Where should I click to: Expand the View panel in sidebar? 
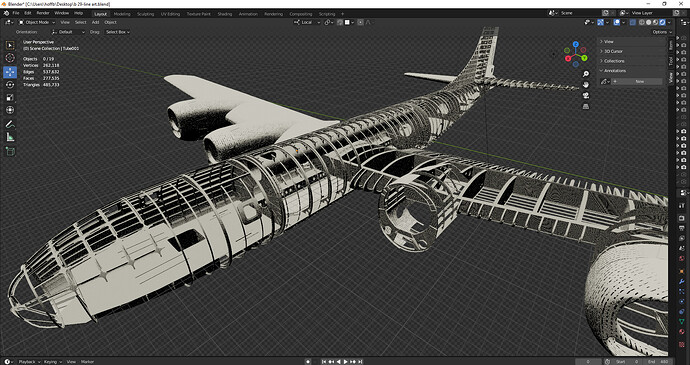[632, 41]
